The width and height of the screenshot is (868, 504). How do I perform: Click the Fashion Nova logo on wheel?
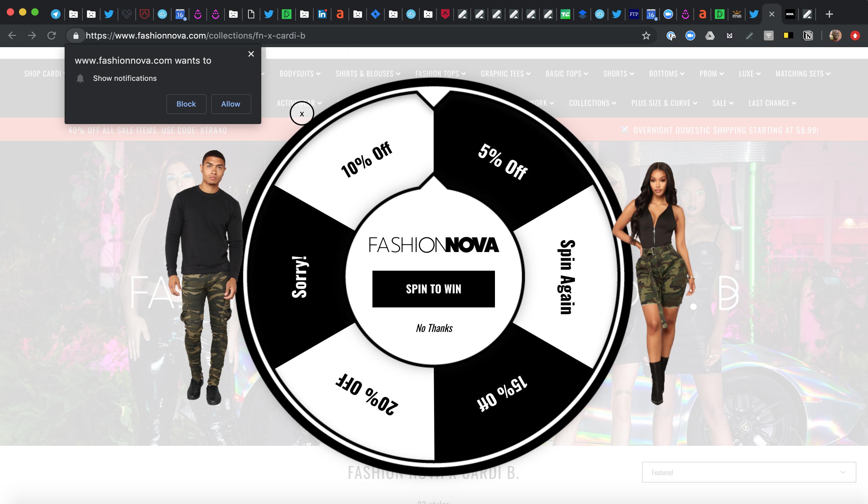click(434, 245)
